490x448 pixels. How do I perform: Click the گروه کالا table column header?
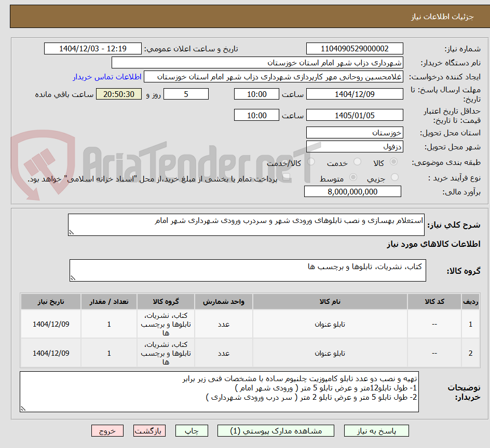click(x=166, y=302)
